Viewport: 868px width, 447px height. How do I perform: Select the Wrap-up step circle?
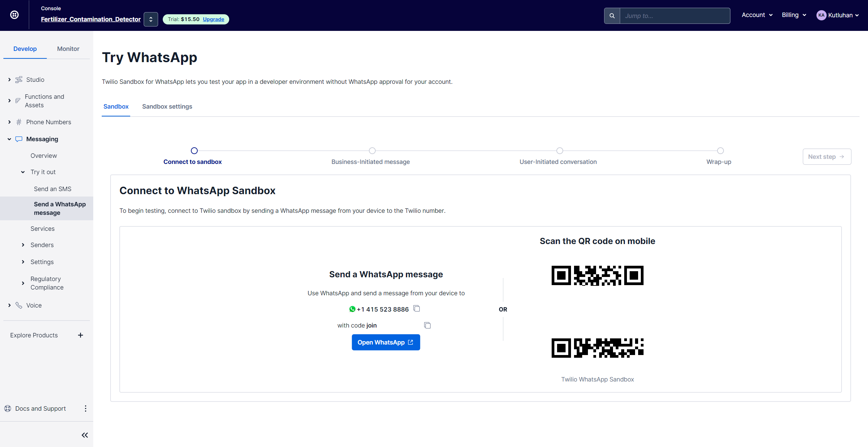(720, 151)
